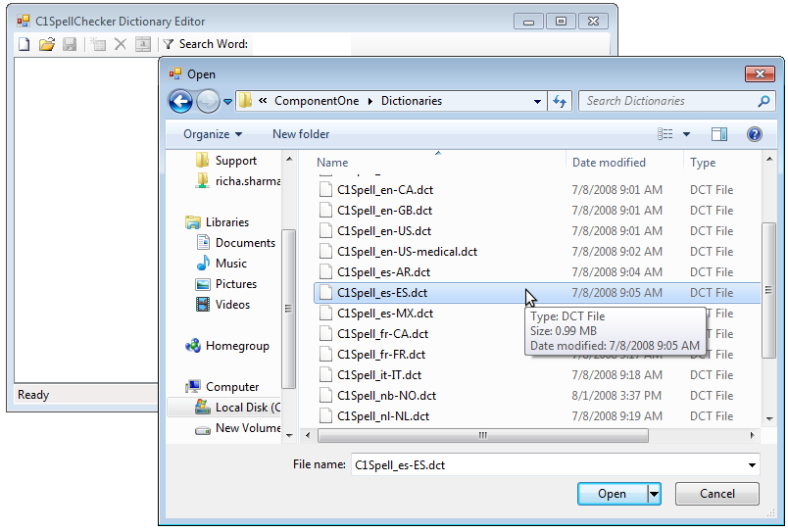This screenshot has height=532, width=788.
Task: Sort by the Name column header
Action: 332,163
